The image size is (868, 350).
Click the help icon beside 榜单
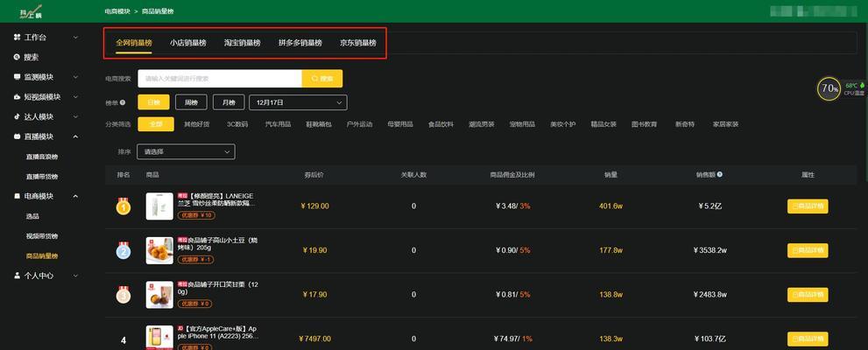coord(123,102)
